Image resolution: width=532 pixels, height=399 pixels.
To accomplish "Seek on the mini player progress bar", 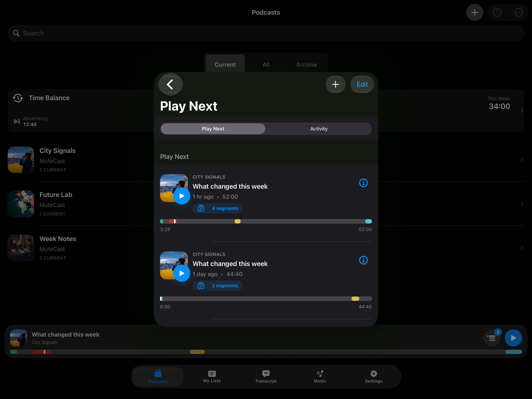I will pyautogui.click(x=266, y=352).
